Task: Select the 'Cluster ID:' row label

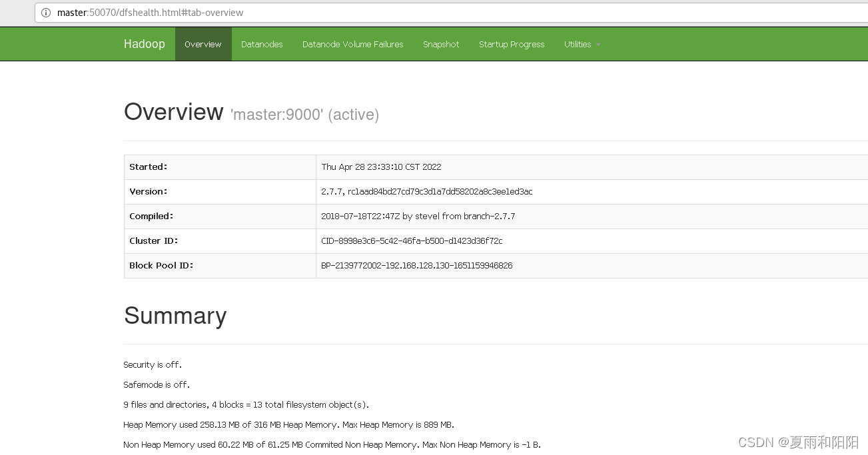Action: click(x=154, y=241)
